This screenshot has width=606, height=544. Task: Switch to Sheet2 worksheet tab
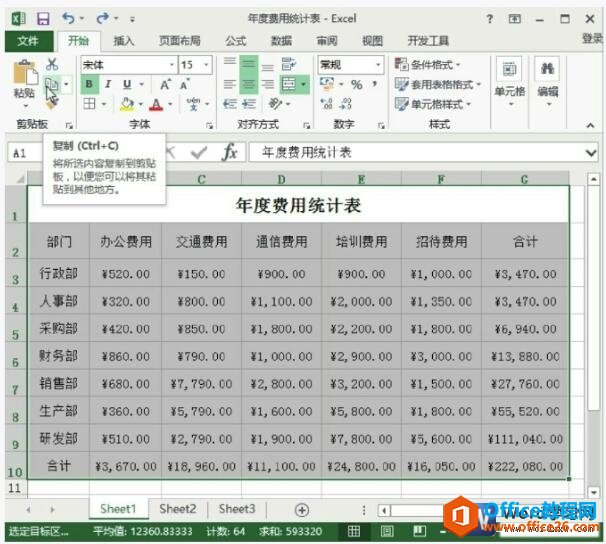178,509
